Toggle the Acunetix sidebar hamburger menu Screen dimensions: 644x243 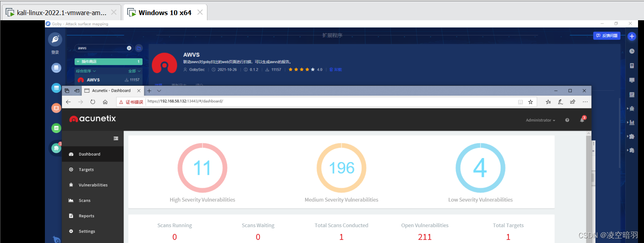point(116,139)
